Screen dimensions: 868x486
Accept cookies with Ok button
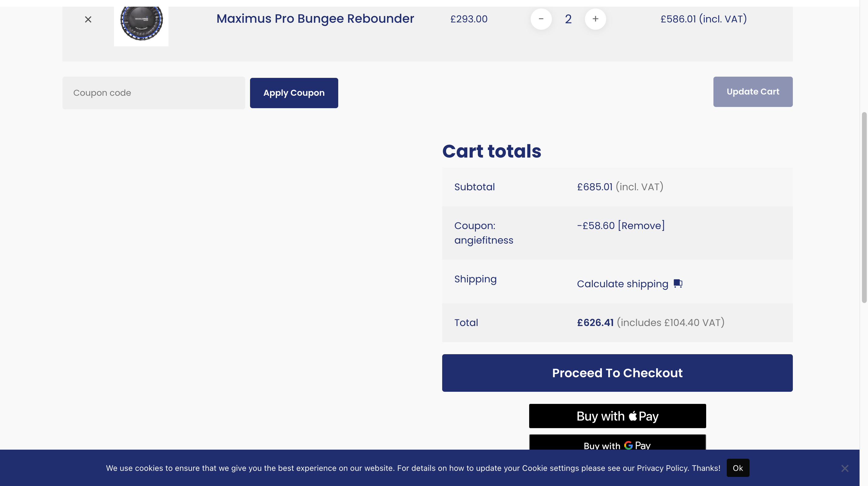point(737,468)
